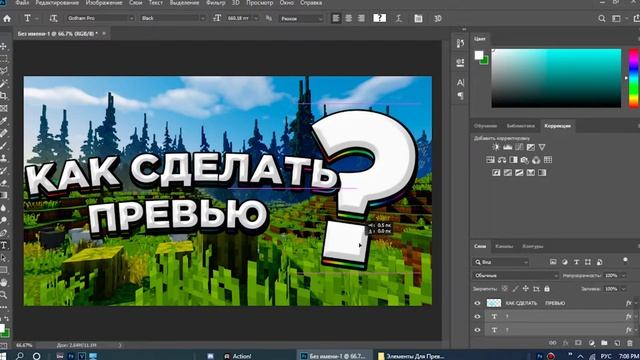The image size is (640, 360).
Task: Toggle visibility of middle text layer
Action: pos(477,317)
